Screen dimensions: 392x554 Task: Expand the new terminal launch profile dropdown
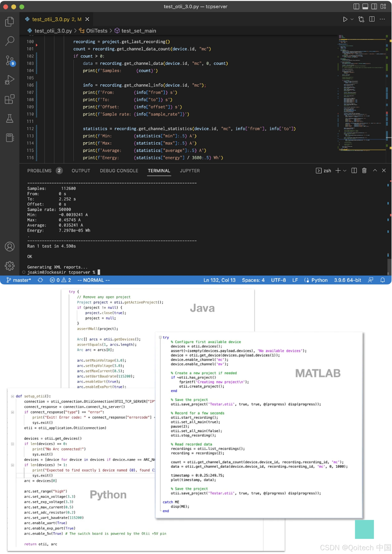[345, 171]
